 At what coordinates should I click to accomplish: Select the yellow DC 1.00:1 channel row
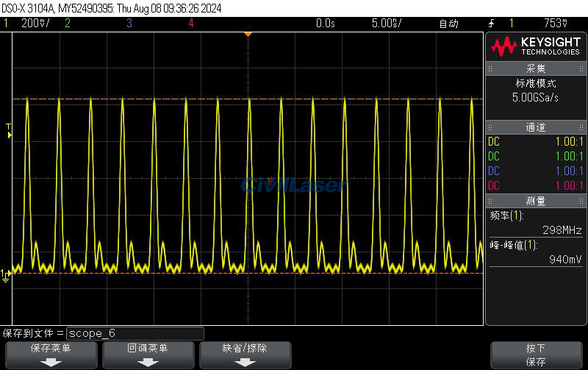tap(536, 141)
